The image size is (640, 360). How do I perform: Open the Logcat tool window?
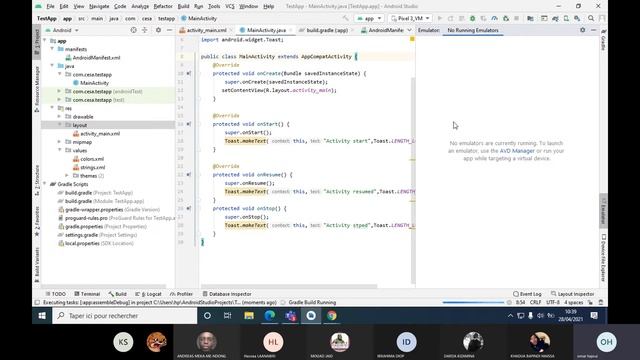tap(148, 294)
